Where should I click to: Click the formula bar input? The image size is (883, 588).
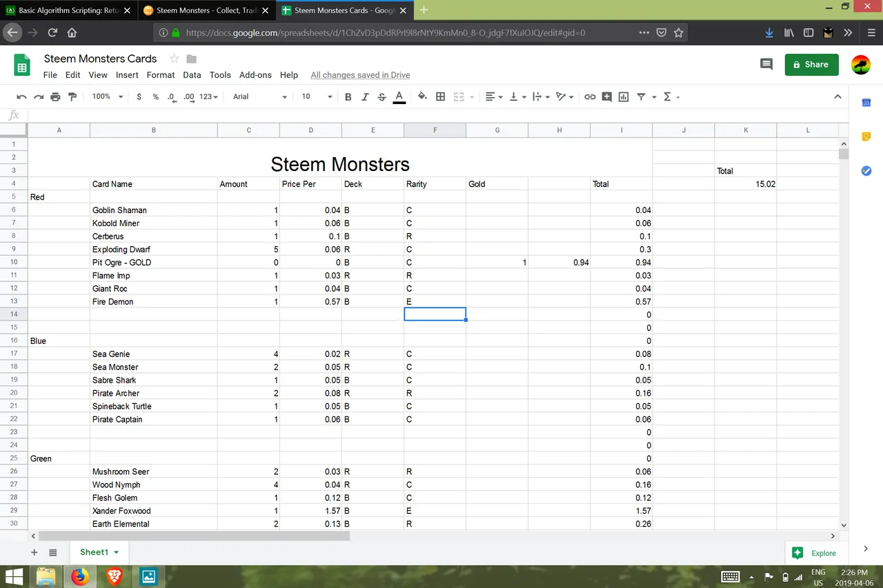438,115
